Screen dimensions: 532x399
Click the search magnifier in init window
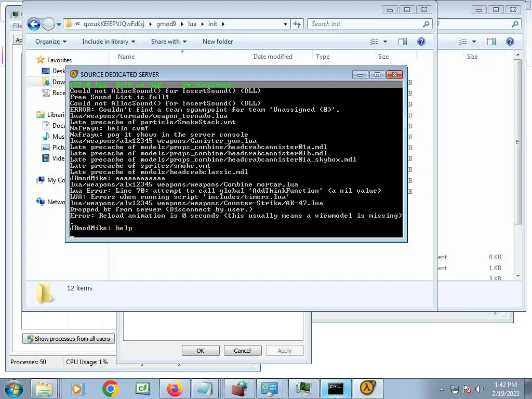point(426,24)
